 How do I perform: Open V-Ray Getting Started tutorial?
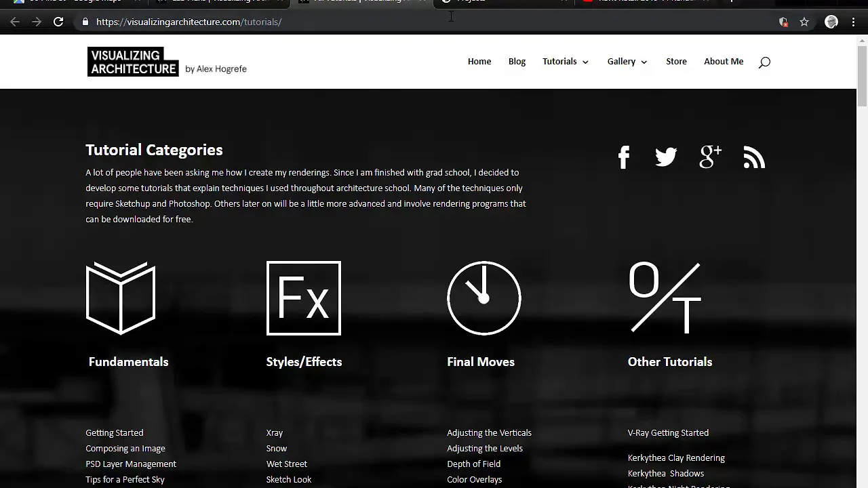(x=668, y=432)
